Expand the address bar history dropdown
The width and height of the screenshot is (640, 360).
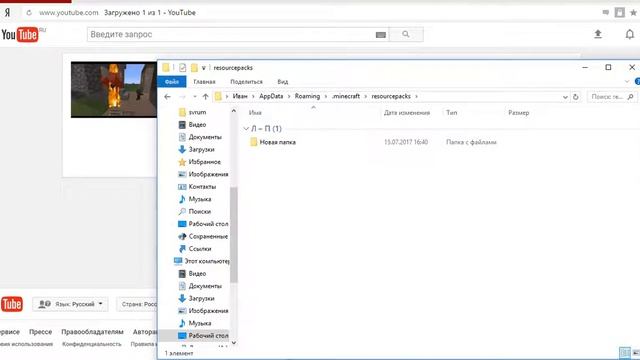point(565,97)
